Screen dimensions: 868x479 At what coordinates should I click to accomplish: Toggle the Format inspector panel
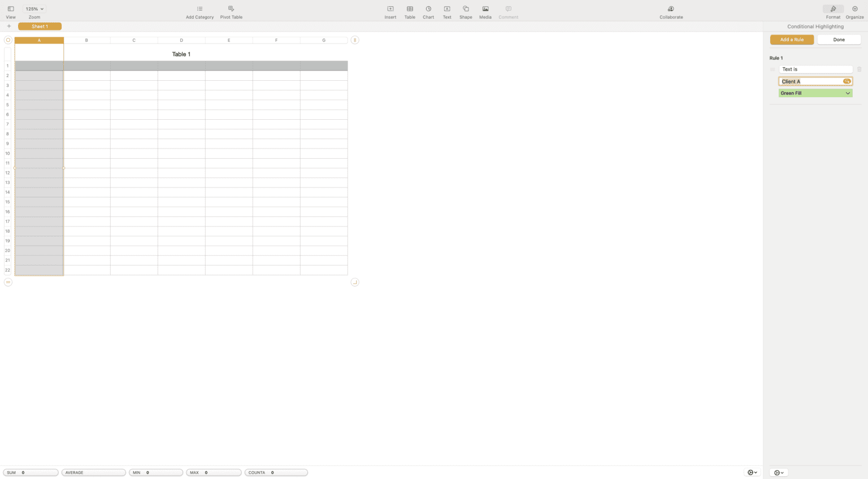tap(833, 9)
